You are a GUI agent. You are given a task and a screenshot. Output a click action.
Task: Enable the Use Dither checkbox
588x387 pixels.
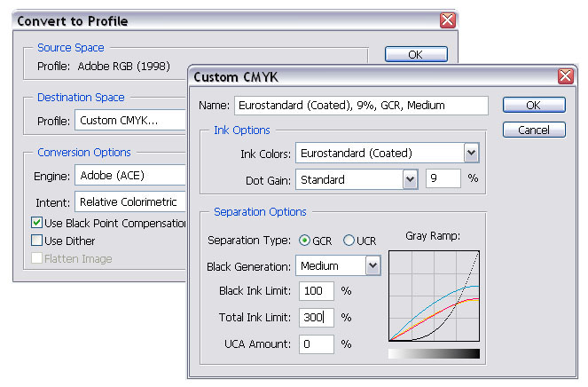click(x=37, y=241)
